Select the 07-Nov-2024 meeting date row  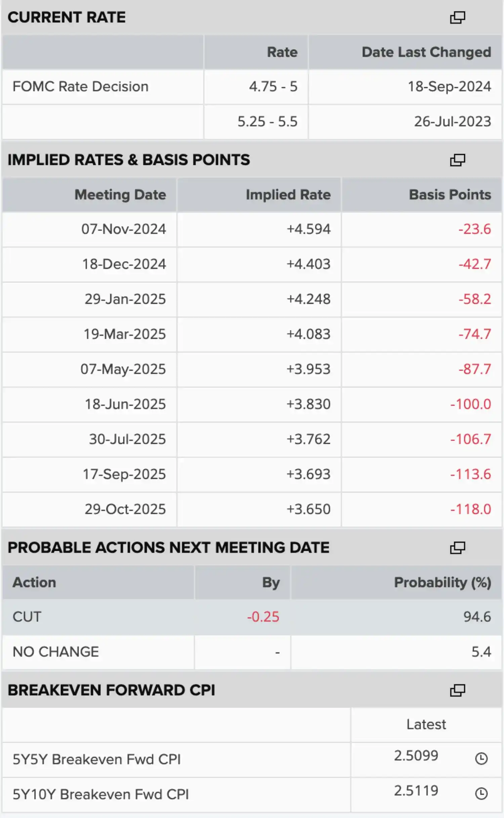[x=252, y=229]
